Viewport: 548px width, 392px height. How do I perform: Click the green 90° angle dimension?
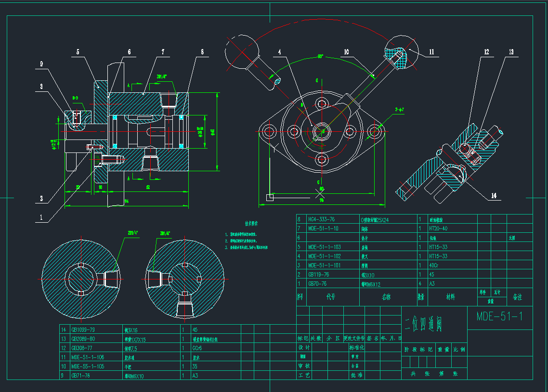pyautogui.click(x=320, y=56)
